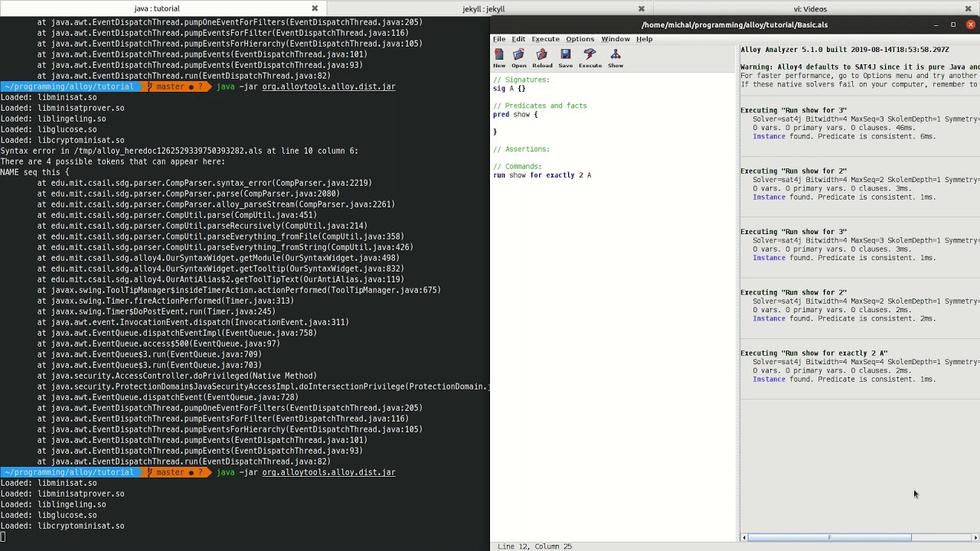This screenshot has width=980, height=551.
Task: Click 'There are 4 possible tokens' terminal line
Action: [113, 161]
